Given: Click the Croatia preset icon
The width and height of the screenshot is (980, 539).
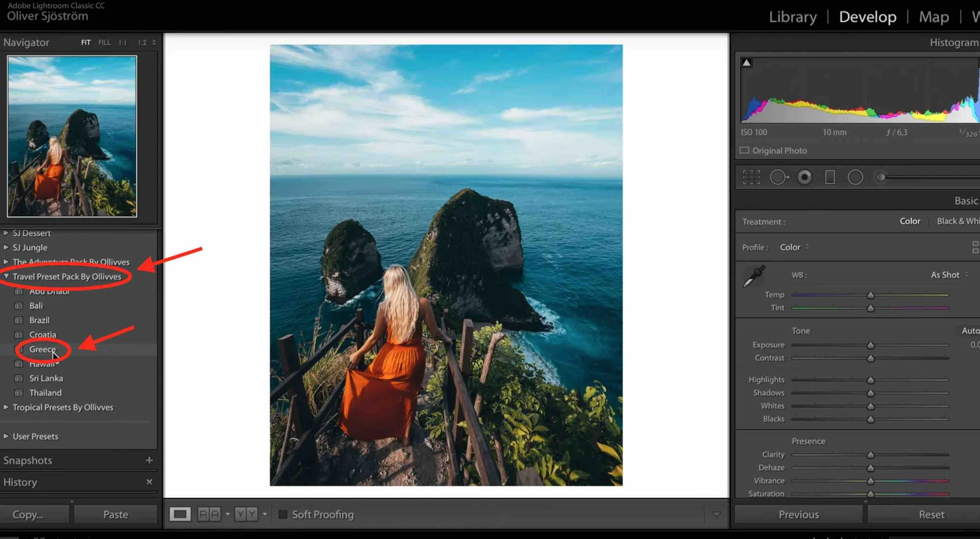Looking at the screenshot, I should click(x=18, y=335).
